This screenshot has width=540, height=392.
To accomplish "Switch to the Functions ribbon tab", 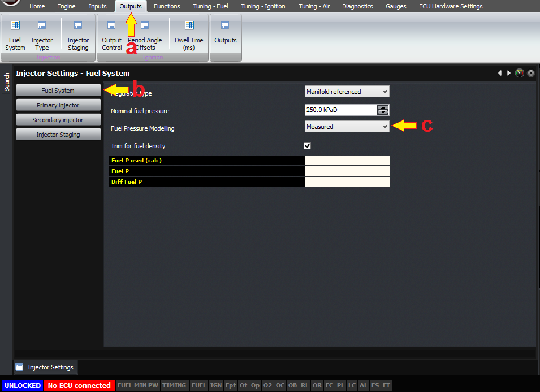I will [167, 6].
